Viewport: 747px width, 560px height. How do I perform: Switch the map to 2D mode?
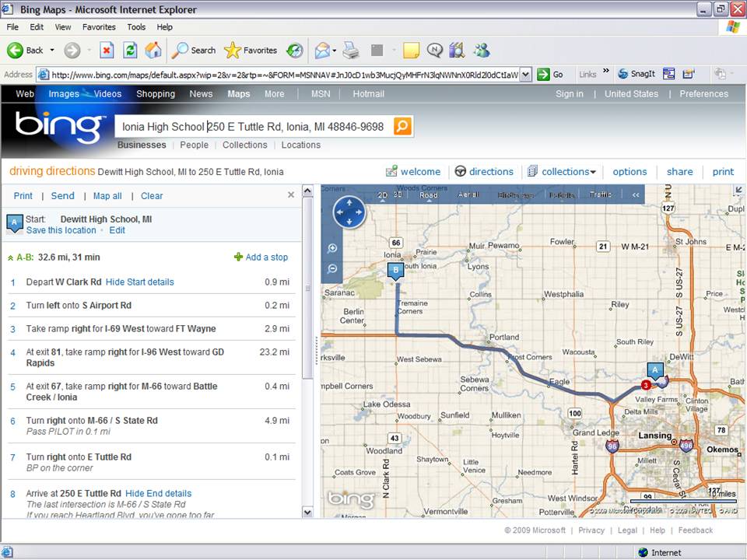pos(383,195)
